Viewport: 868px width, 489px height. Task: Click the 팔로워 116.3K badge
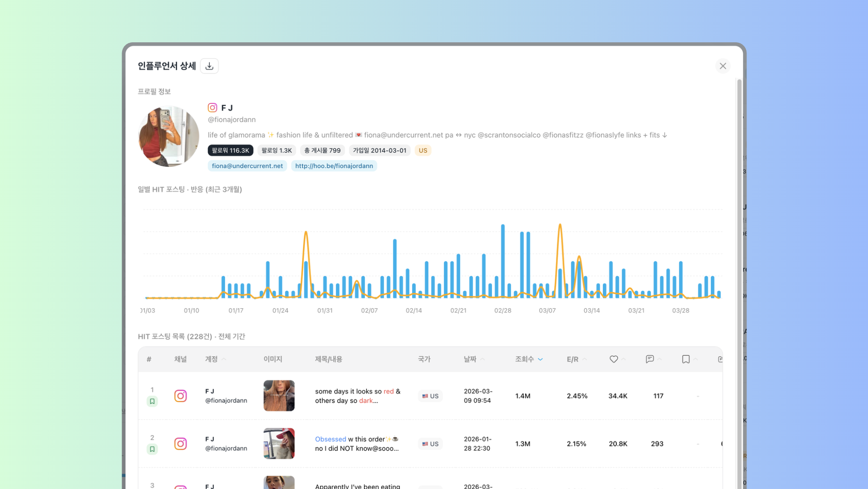click(230, 151)
